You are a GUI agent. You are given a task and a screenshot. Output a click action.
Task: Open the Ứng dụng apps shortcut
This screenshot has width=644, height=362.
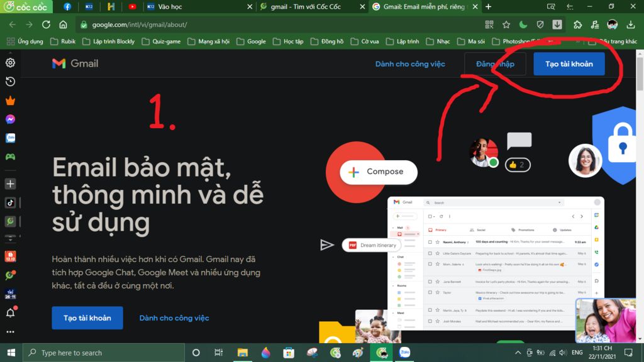25,41
